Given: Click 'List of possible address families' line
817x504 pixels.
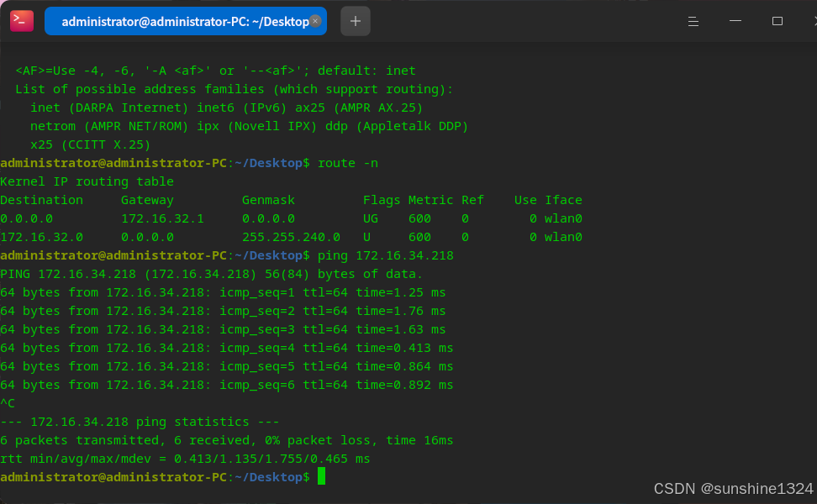Looking at the screenshot, I should point(235,89).
